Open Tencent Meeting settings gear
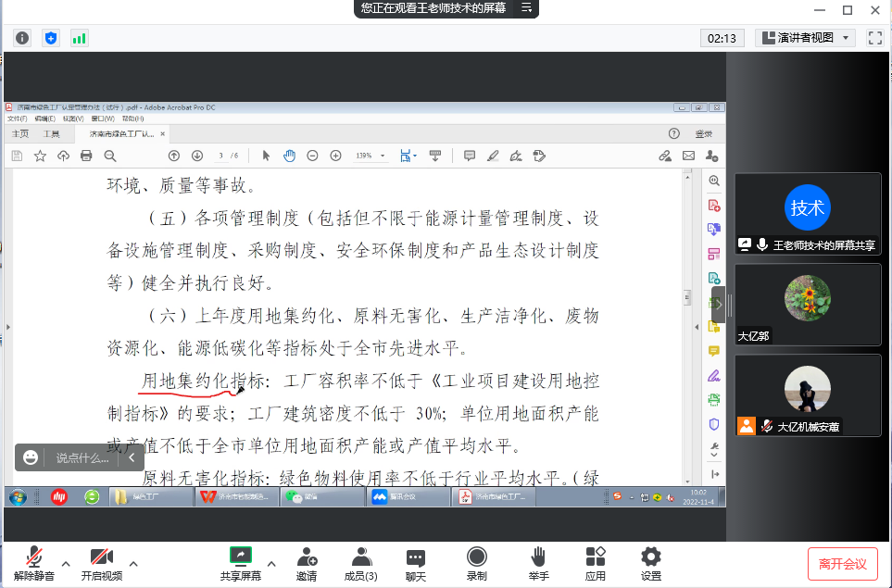 pos(650,560)
